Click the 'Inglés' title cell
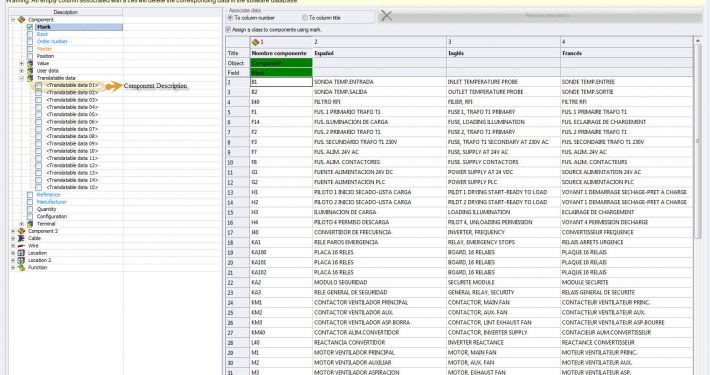The width and height of the screenshot is (710, 375). point(504,53)
